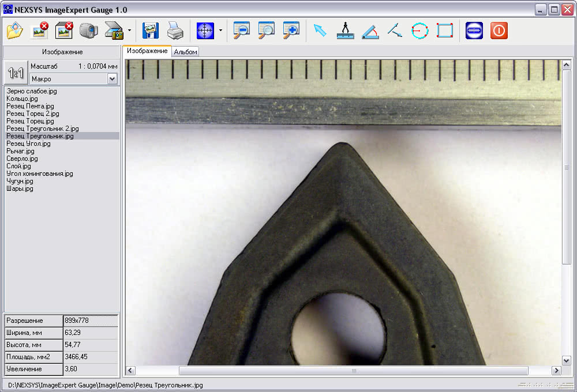The height and width of the screenshot is (392, 577).
Task: Toggle the 1:1 scale button
Action: 16,73
